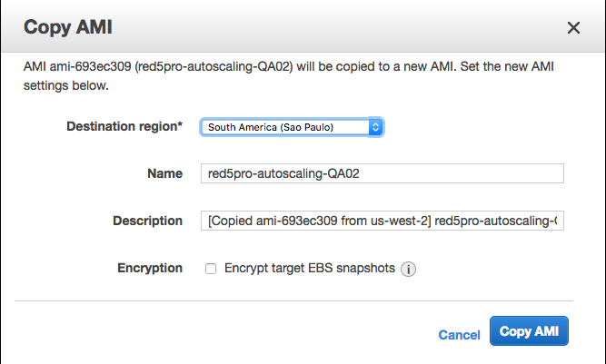The height and width of the screenshot is (364, 606).
Task: Click the 'Name' field label
Action: pos(164,173)
